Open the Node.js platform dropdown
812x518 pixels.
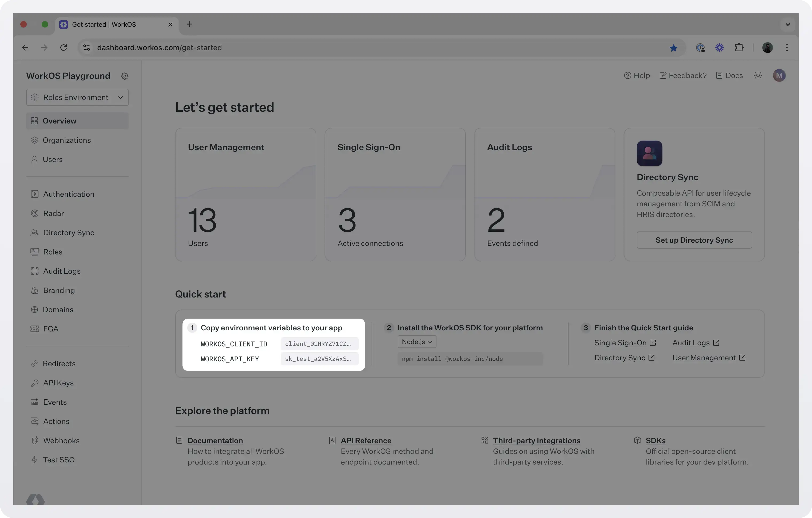[417, 342]
